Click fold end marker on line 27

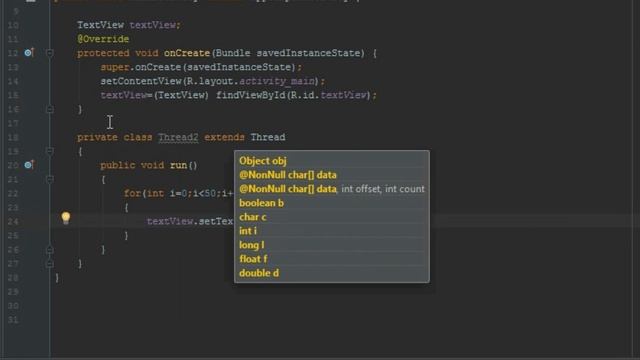coord(50,264)
